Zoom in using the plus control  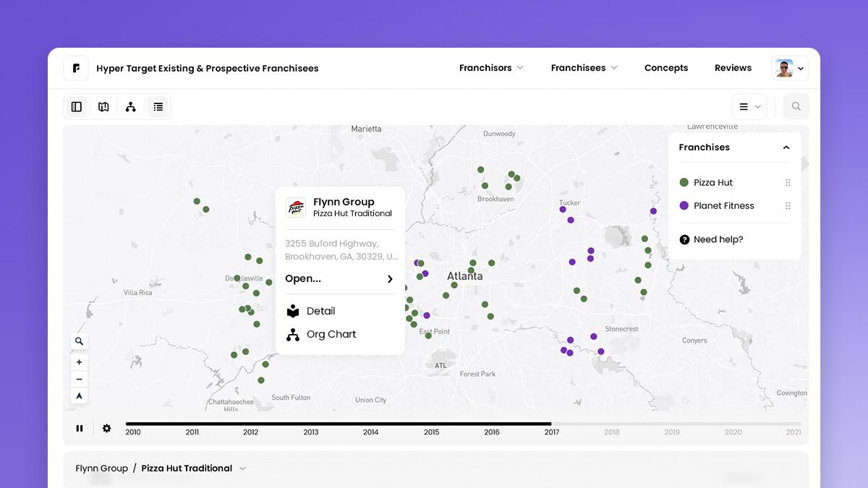coord(79,361)
